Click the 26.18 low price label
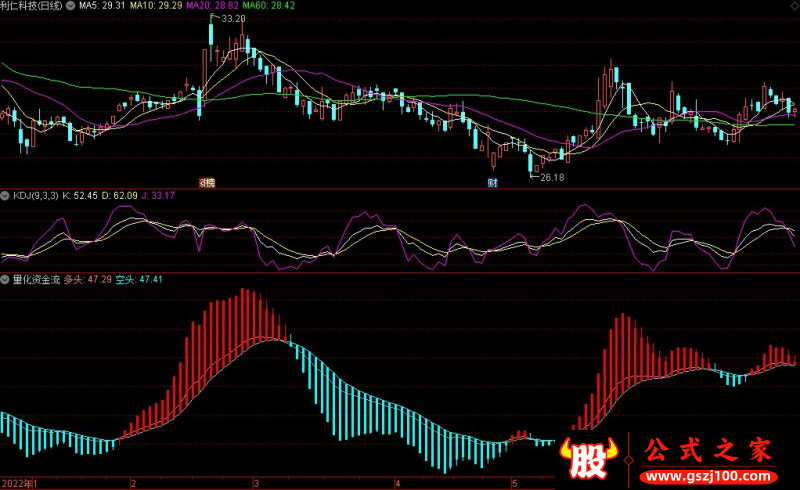The image size is (800, 490). 552,178
